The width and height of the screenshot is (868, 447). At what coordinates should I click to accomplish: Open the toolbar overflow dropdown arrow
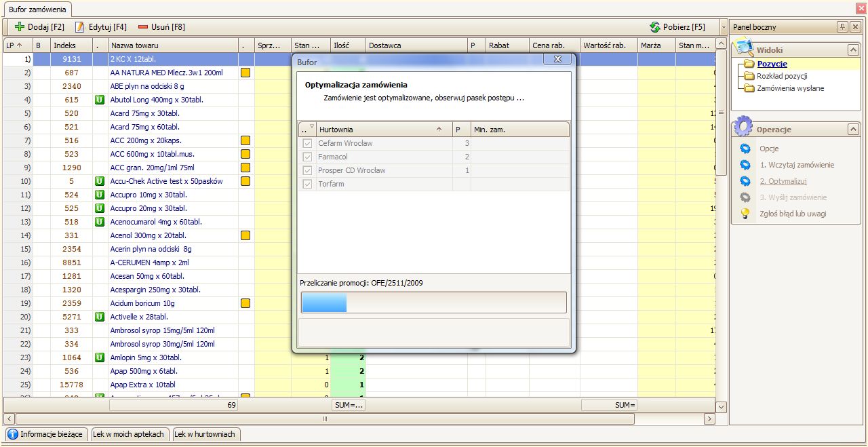(724, 28)
